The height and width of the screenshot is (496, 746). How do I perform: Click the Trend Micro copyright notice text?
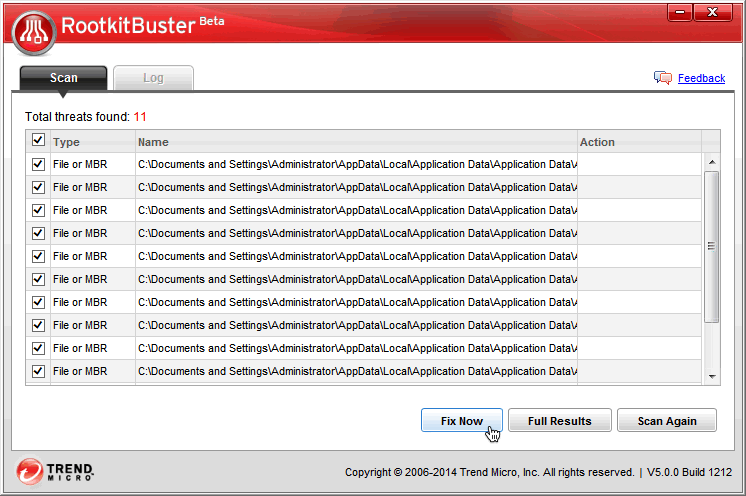tap(490, 472)
